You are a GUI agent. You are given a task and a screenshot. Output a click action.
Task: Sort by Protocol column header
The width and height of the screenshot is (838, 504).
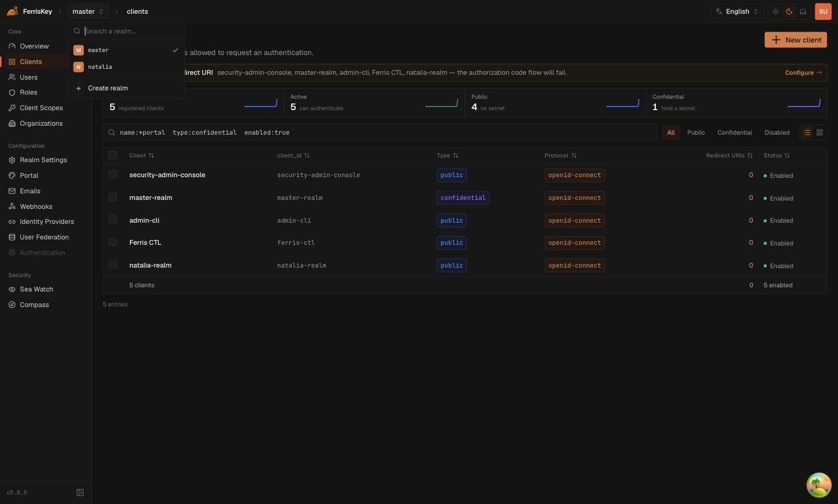point(561,156)
